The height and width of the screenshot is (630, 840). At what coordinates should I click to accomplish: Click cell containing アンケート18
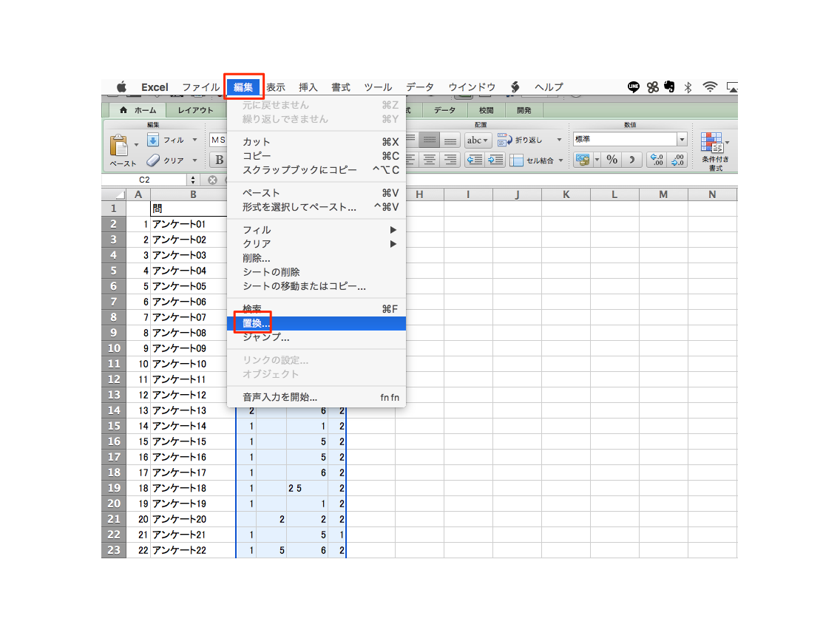pos(193,488)
